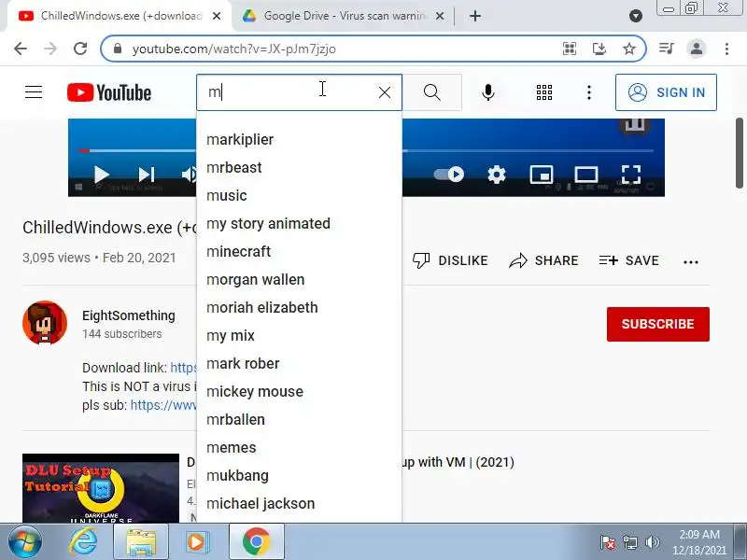Viewport: 747px width, 560px height.
Task: Click the Dislike button
Action: 450,260
